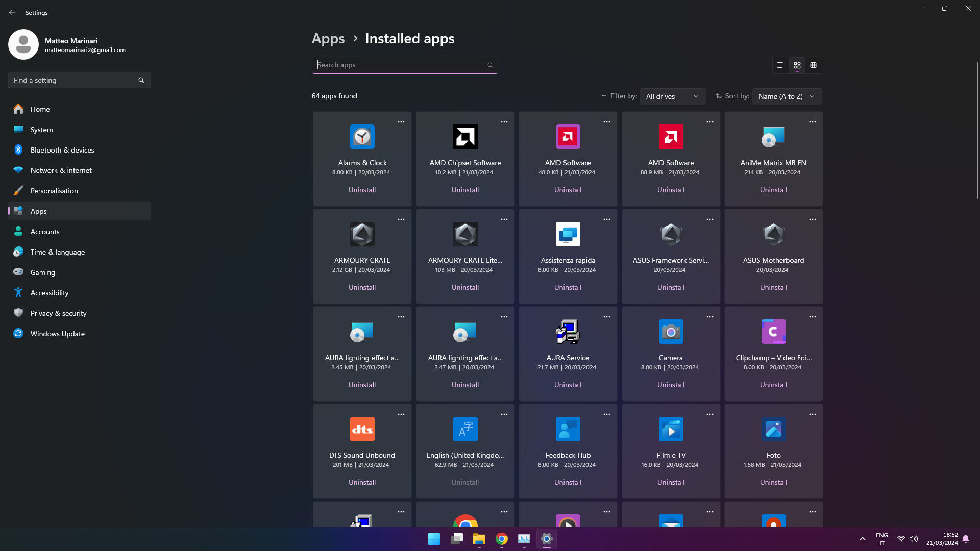Open the notifications bell in system tray
Viewport: 980px width, 551px height.
pos(965,539)
